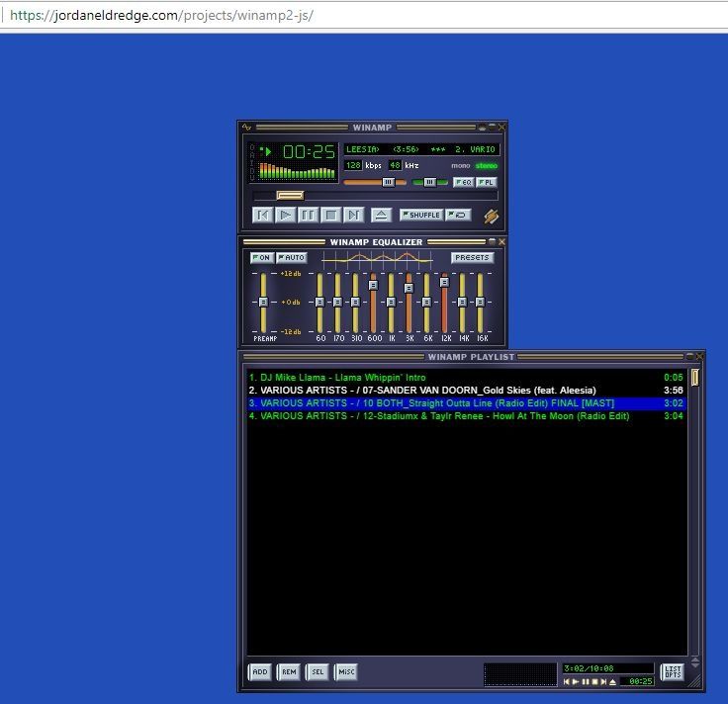Click the 60 Hz equalizer band slider

[319, 303]
